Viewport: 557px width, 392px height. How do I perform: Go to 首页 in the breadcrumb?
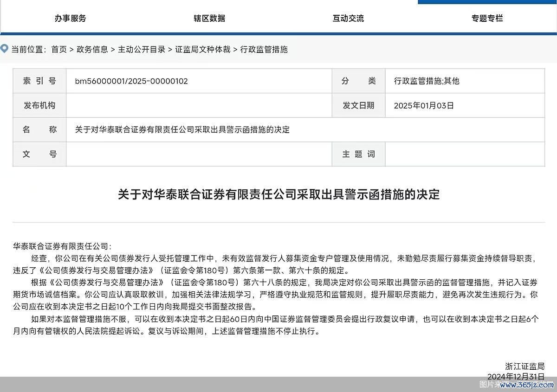[59, 49]
